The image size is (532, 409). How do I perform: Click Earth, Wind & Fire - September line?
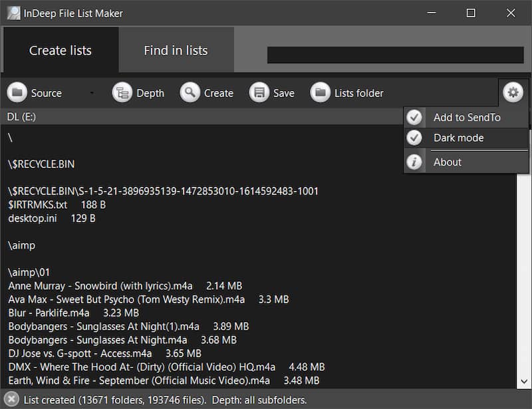click(164, 380)
